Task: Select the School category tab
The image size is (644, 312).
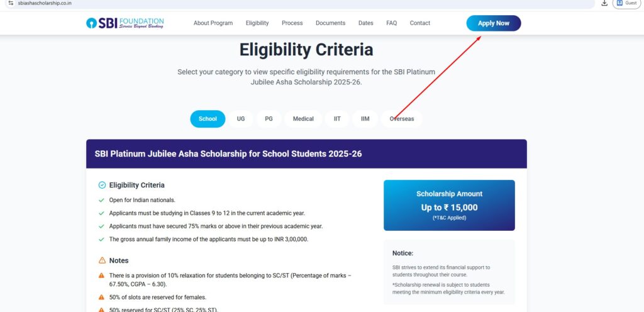Action: [x=208, y=119]
